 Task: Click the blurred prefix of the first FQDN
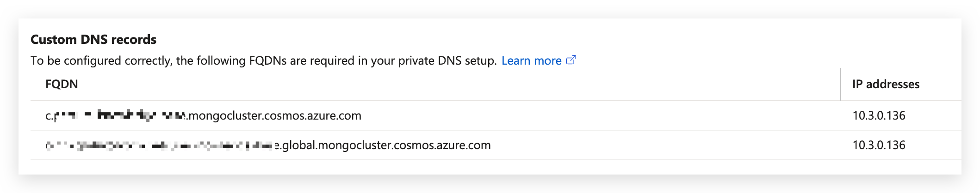[x=120, y=115]
